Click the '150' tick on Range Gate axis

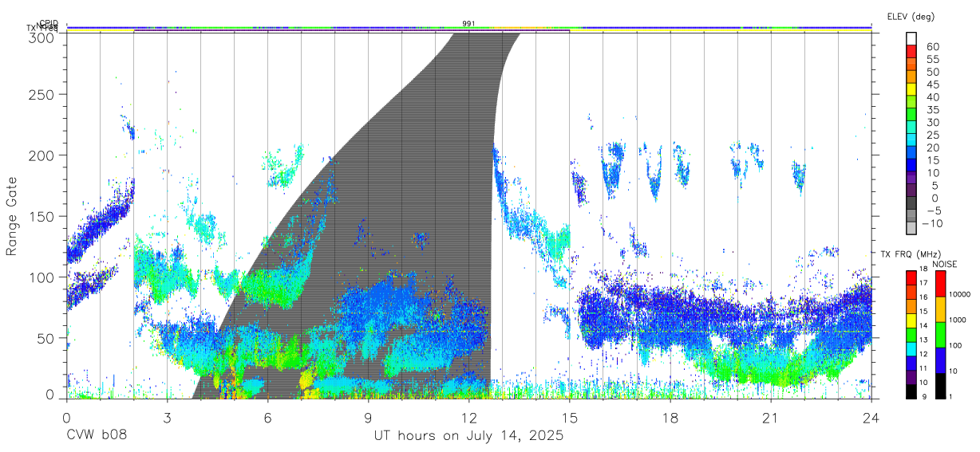43,216
